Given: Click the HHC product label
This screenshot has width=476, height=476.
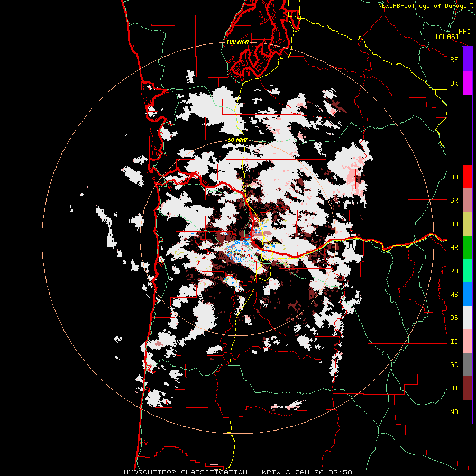Looking at the screenshot, I should [x=464, y=32].
